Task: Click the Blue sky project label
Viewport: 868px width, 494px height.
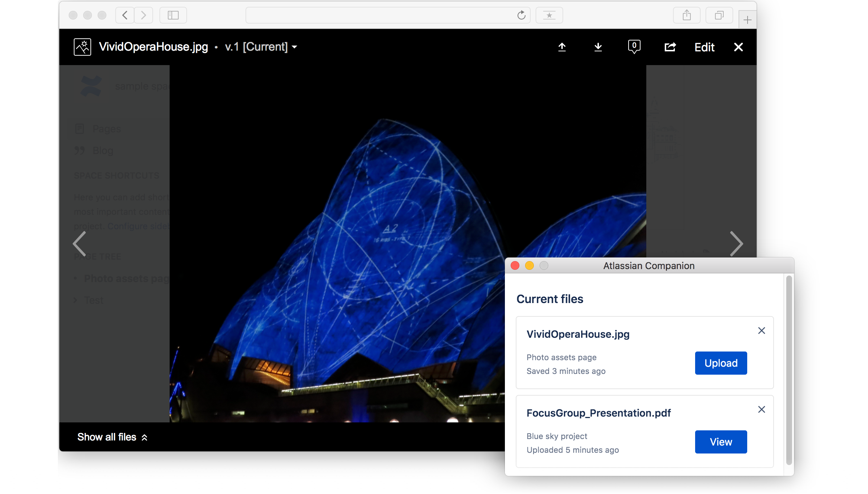Action: point(557,436)
